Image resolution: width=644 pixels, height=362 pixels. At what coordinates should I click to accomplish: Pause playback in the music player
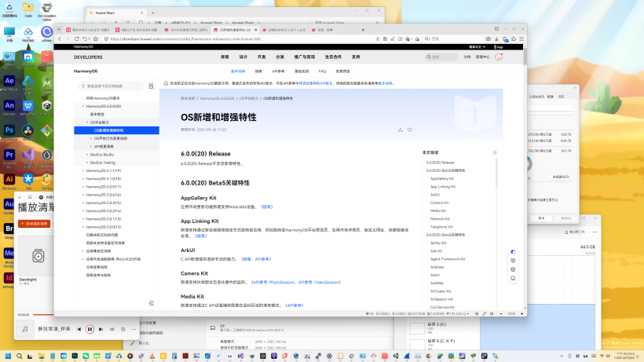(90, 329)
